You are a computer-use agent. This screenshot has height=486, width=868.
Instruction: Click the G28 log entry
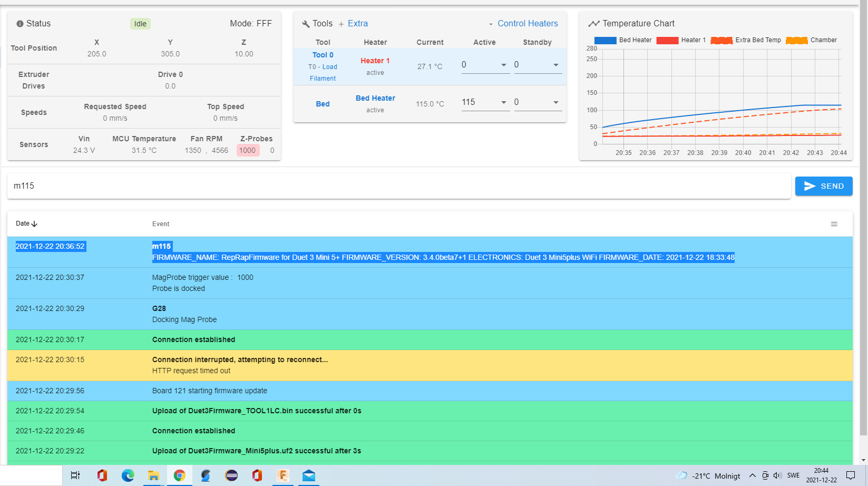coord(430,314)
